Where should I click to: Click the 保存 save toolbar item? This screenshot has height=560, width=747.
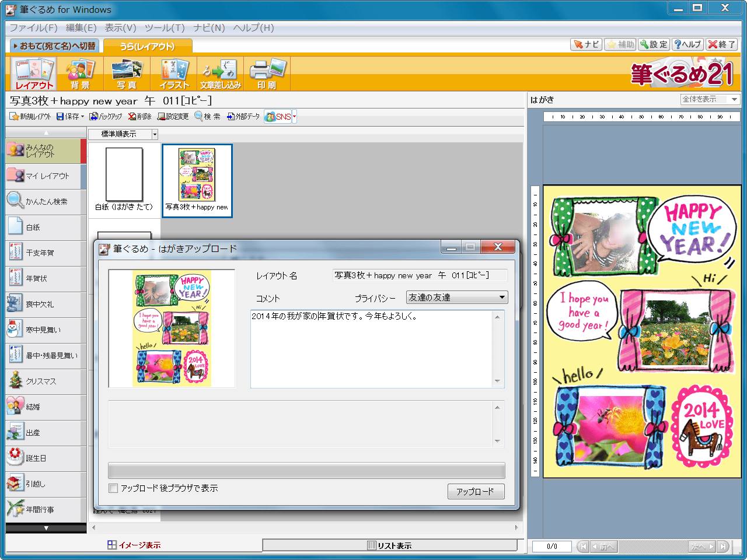pos(70,117)
